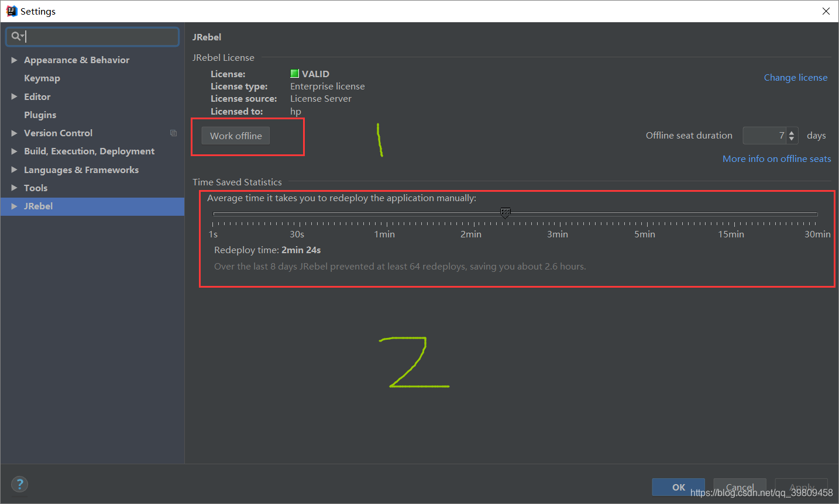Click the offline seat duration days field

click(765, 136)
